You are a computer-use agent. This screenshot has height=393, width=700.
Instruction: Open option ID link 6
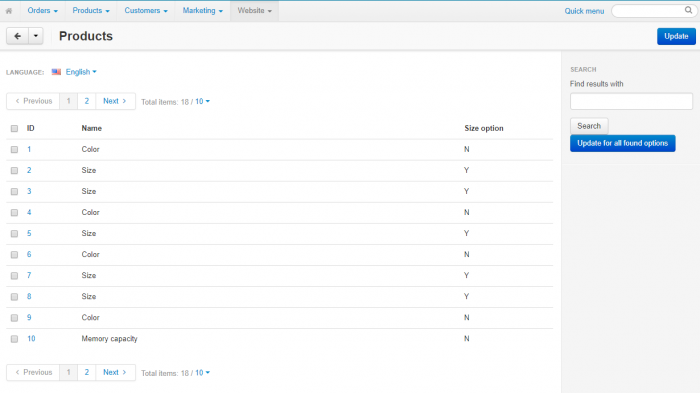[x=29, y=254]
